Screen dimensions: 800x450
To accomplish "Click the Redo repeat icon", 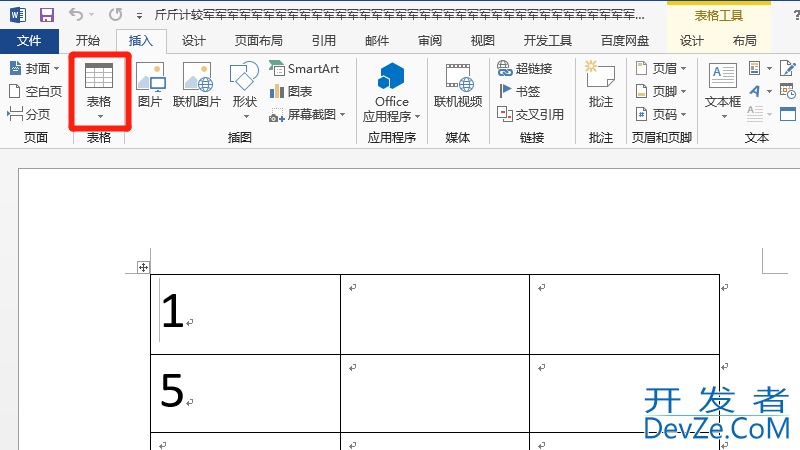I will [x=115, y=15].
